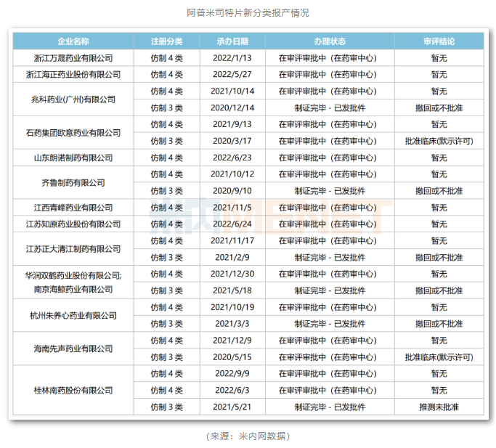
Task: Click the date 2022/5/27
Action: (x=232, y=75)
